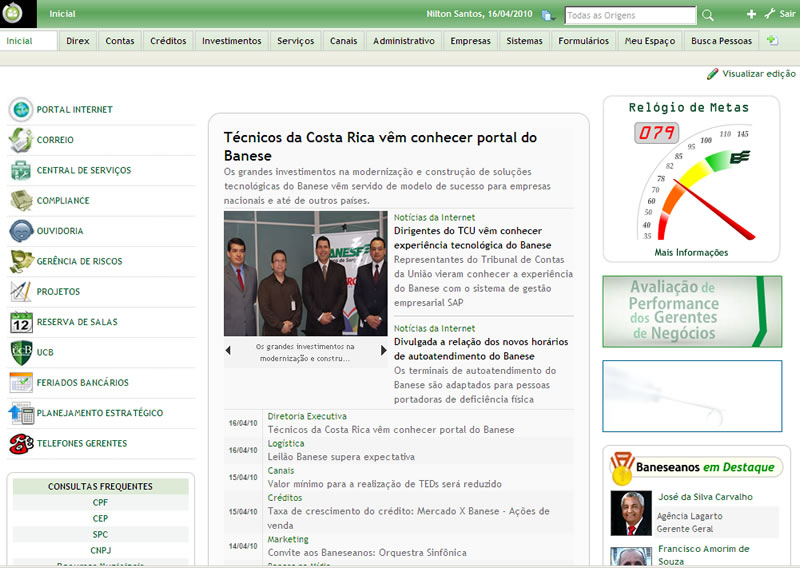Click Inicial breadcrumb in green header

(x=62, y=14)
